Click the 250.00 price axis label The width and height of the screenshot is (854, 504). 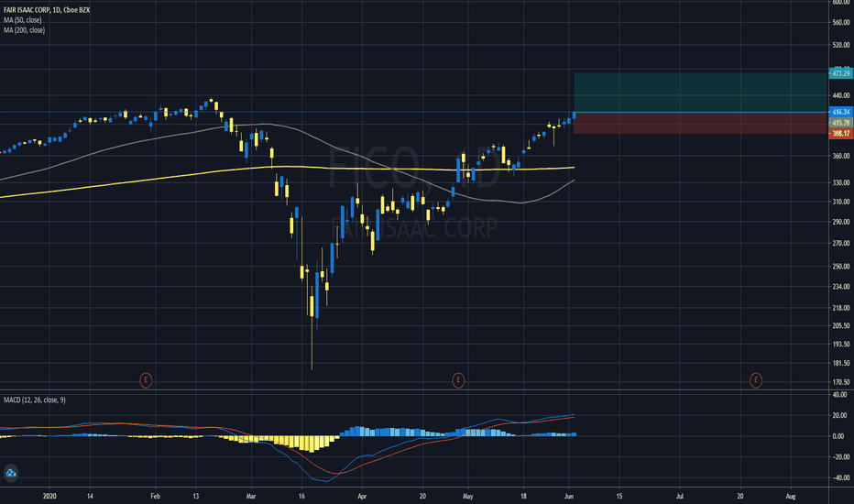coord(841,266)
